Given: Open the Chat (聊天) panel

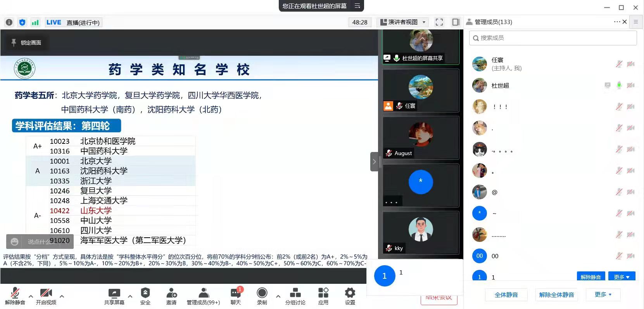Looking at the screenshot, I should tap(236, 297).
